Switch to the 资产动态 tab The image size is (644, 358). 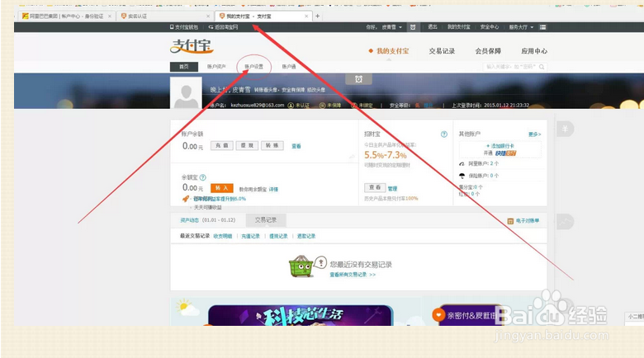189,220
